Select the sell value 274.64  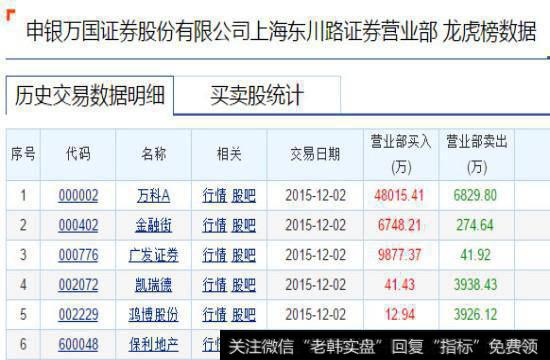pyautogui.click(x=475, y=225)
